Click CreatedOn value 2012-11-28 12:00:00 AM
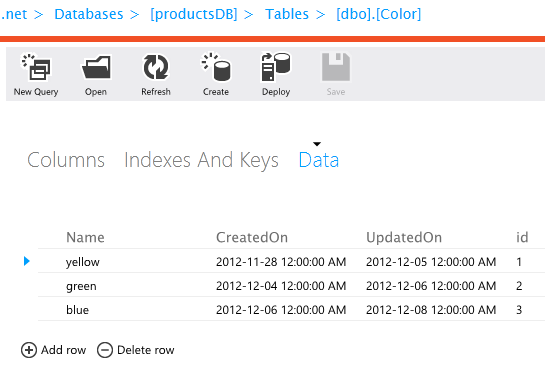The height and width of the screenshot is (379, 545). click(x=281, y=261)
